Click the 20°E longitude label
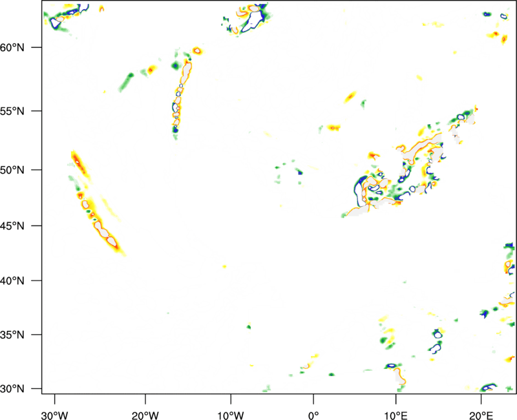This screenshot has height=420, width=517. pos(481,415)
